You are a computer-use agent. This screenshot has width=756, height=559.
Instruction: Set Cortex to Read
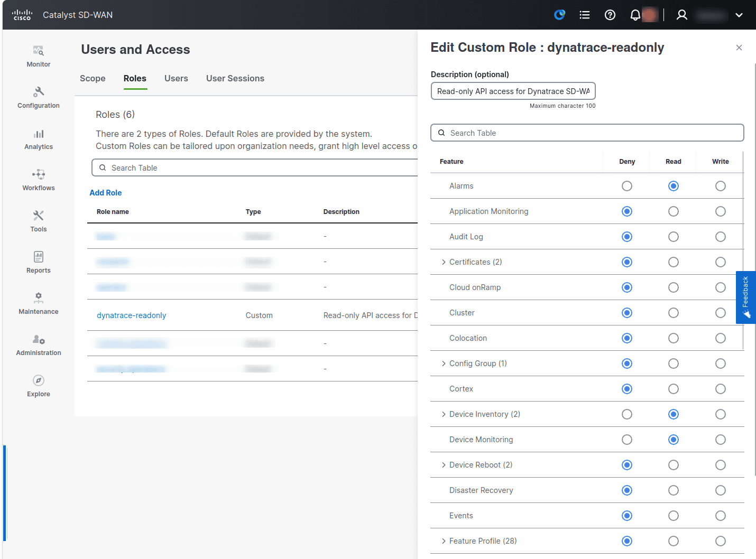point(674,389)
